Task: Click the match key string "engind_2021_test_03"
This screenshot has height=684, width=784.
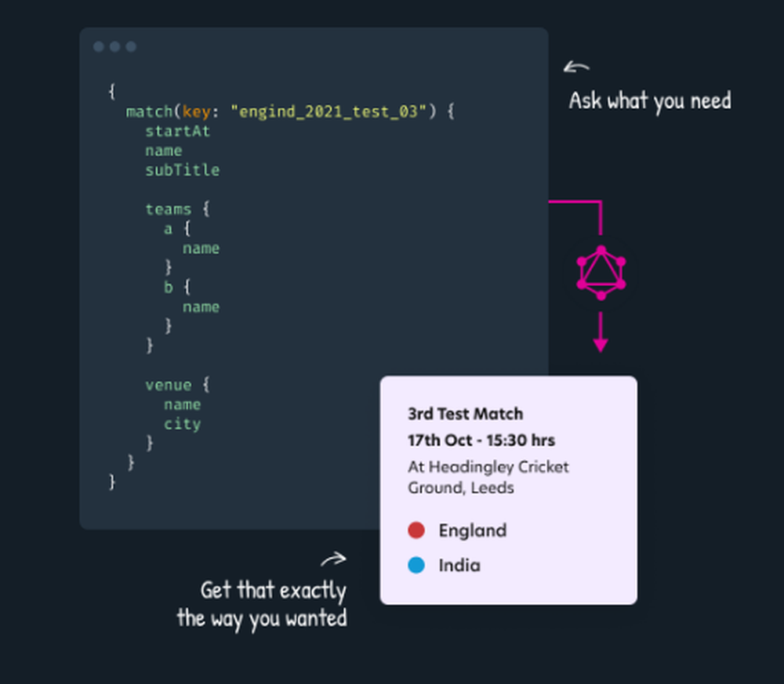Action: [328, 111]
